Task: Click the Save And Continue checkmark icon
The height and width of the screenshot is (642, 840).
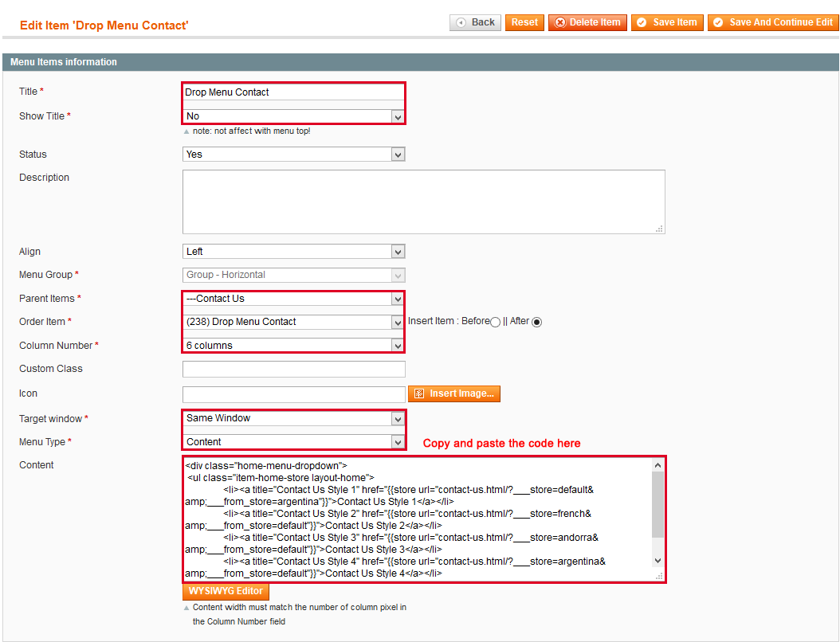Action: click(718, 22)
